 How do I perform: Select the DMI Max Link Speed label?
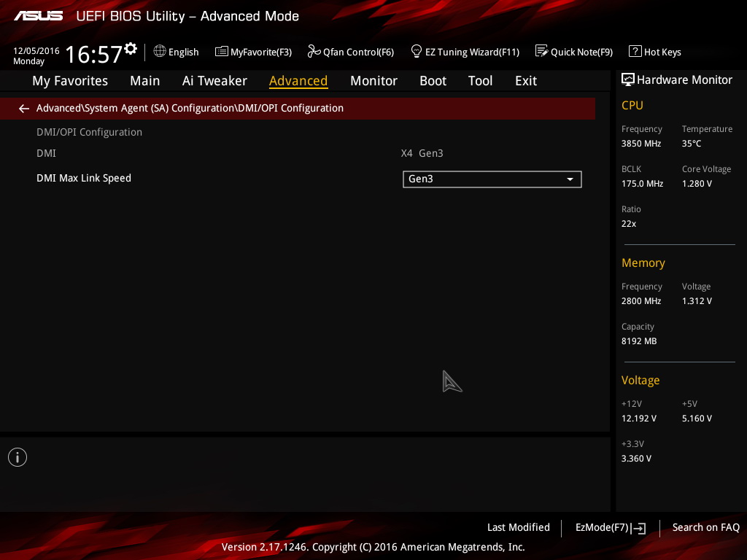(x=84, y=178)
